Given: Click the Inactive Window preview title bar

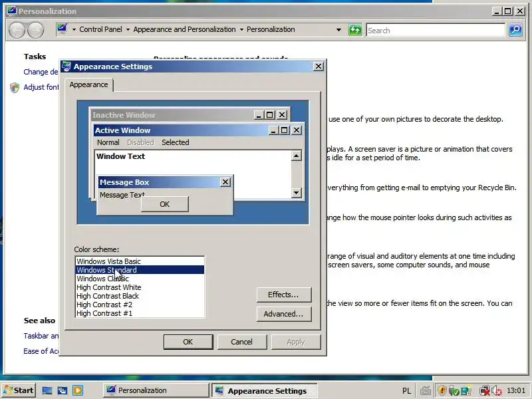Looking at the screenshot, I should pyautogui.click(x=172, y=115).
